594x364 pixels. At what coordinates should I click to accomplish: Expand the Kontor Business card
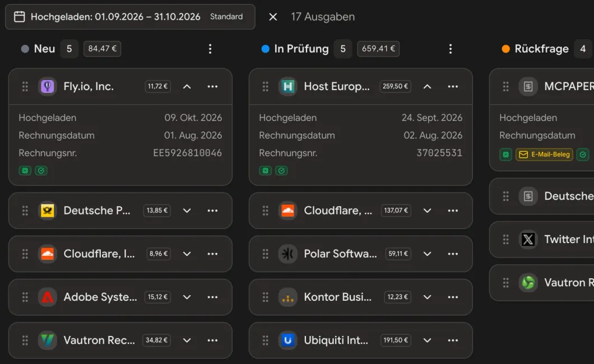click(427, 297)
